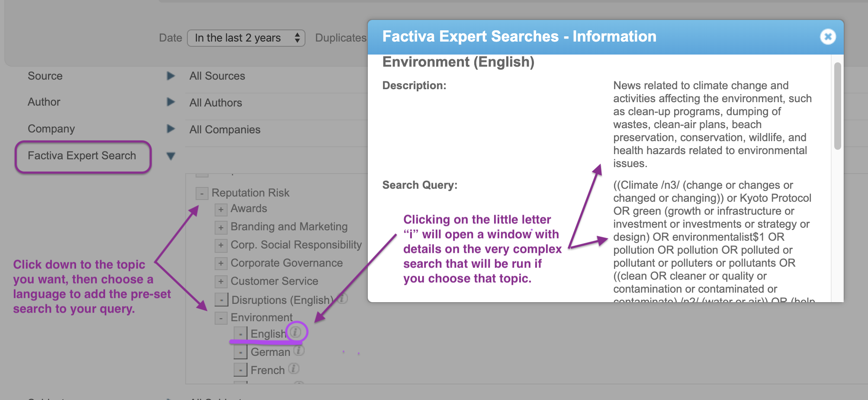The image size is (868, 400).
Task: Collapse the Factiva Expert Search arrow
Action: (x=171, y=156)
